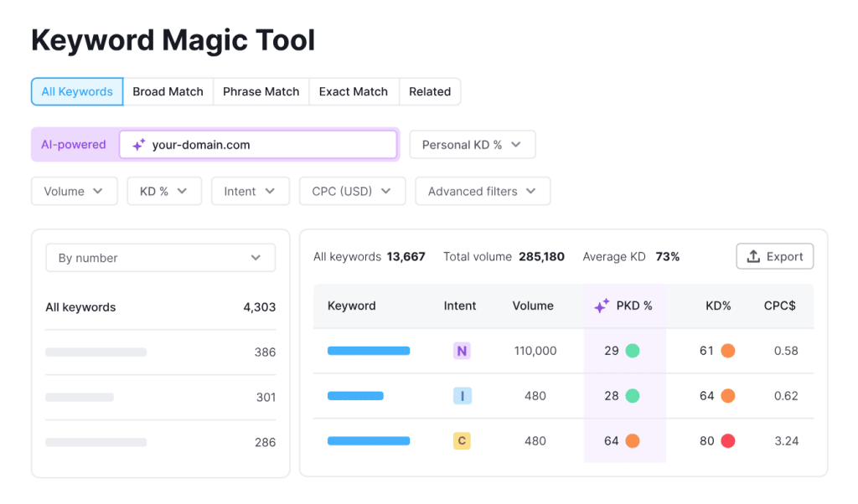Switch to the Broad Match tab

point(168,92)
